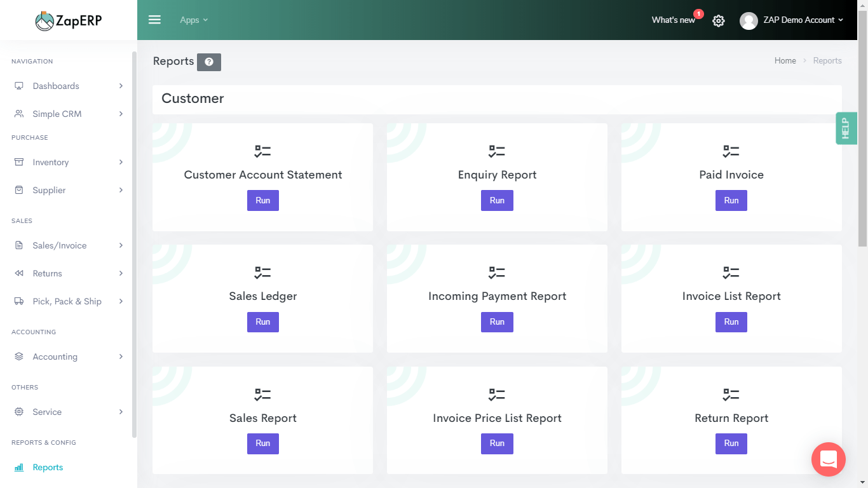Click the Accounting layers icon

tap(19, 356)
